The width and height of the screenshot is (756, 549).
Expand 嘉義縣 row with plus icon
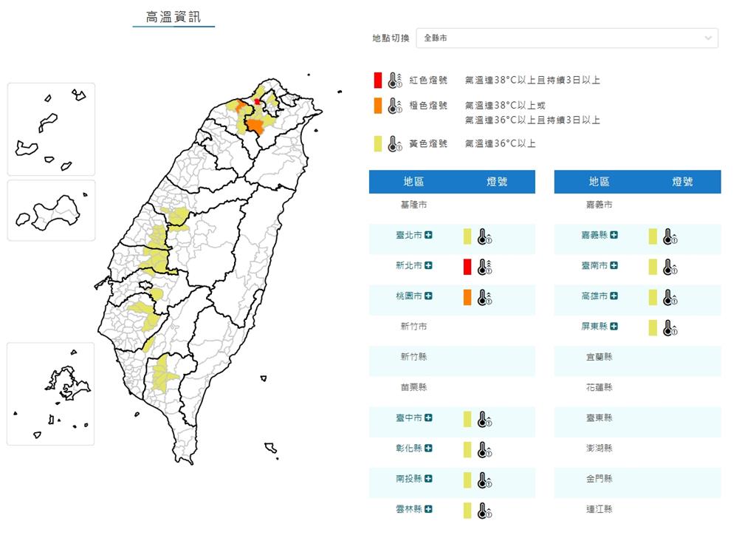pyautogui.click(x=614, y=235)
